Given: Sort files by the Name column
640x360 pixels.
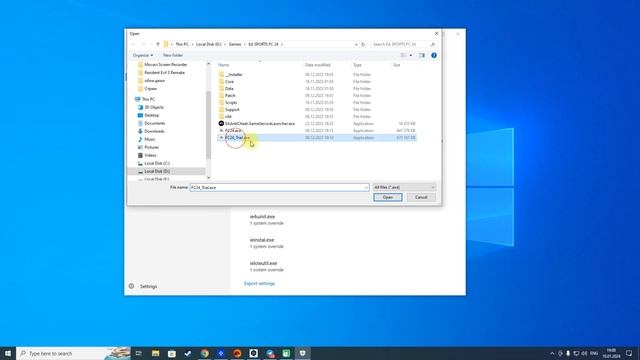Looking at the screenshot, I should click(223, 65).
